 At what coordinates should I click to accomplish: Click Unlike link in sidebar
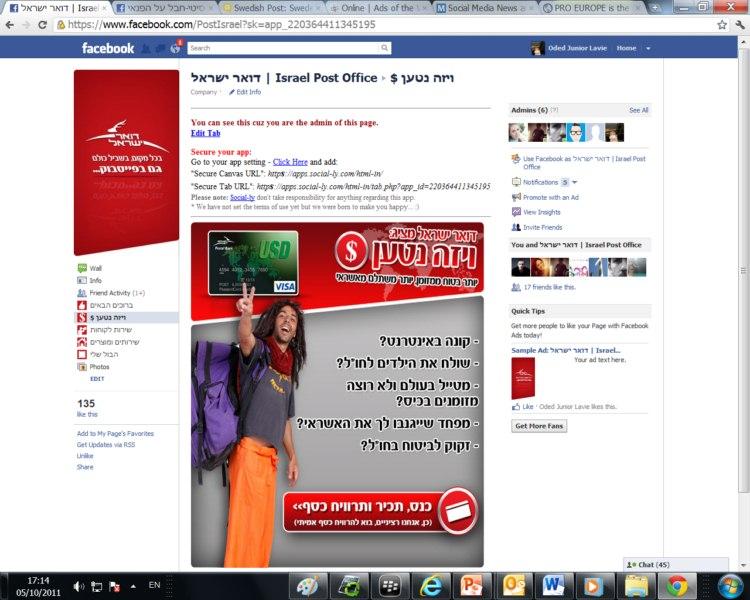(x=85, y=456)
